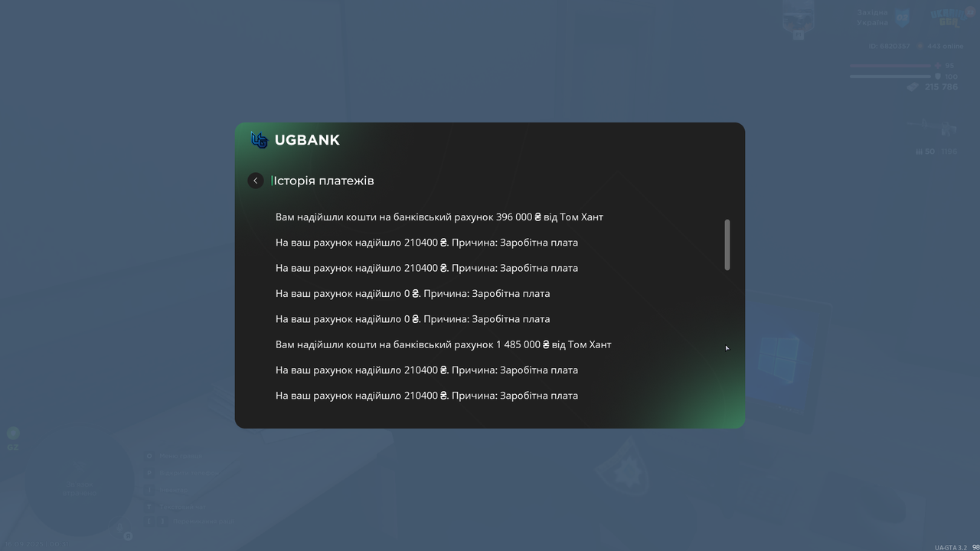Image resolution: width=980 pixels, height=551 pixels.
Task: Click the health bar
Action: (890, 66)
